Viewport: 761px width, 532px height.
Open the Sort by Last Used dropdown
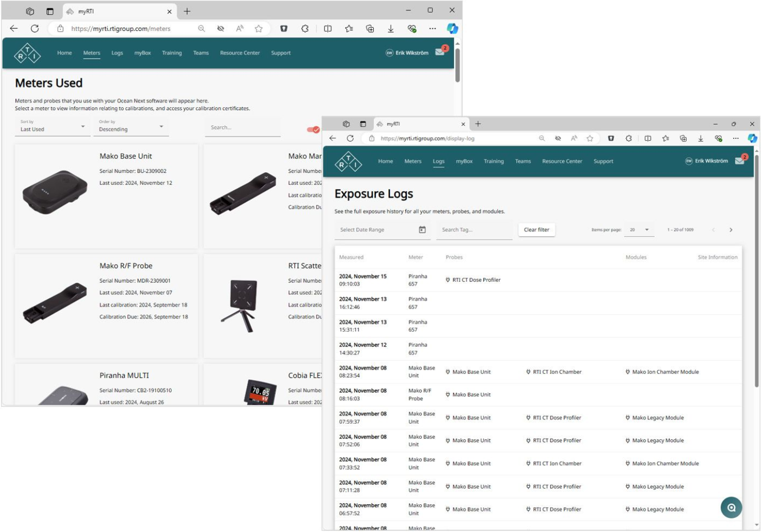(x=51, y=127)
